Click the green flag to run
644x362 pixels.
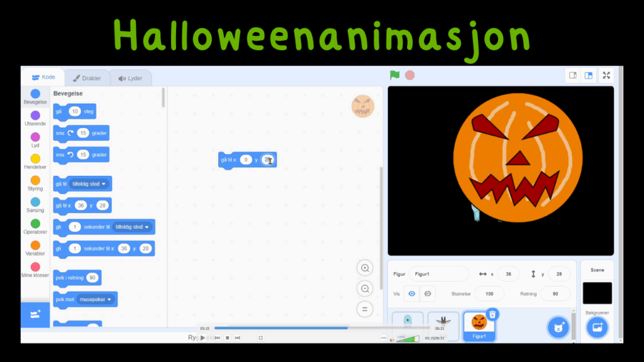(x=395, y=75)
